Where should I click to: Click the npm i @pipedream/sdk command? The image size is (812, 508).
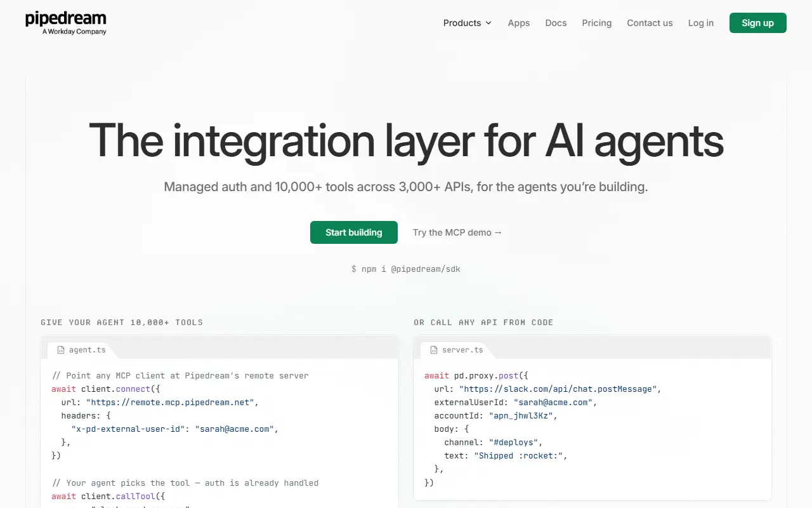406,269
